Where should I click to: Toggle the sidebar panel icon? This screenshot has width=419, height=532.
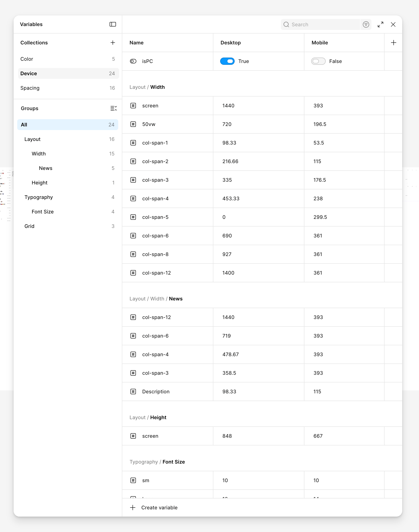(113, 24)
